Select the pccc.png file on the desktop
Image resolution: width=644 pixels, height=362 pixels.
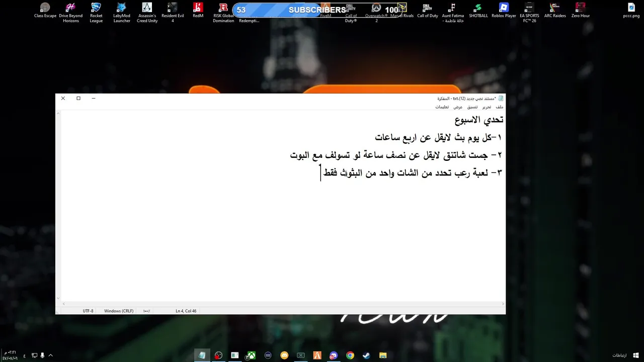631,11
